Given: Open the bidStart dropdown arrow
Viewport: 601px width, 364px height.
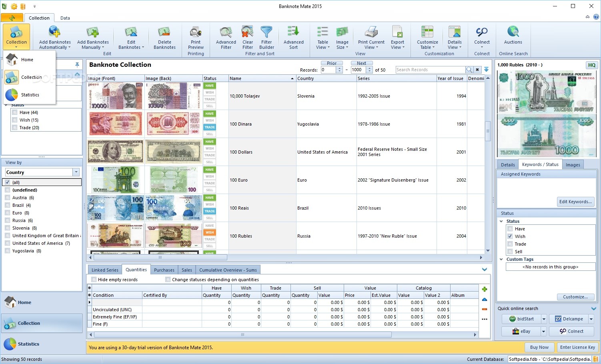Looking at the screenshot, I should (544, 319).
